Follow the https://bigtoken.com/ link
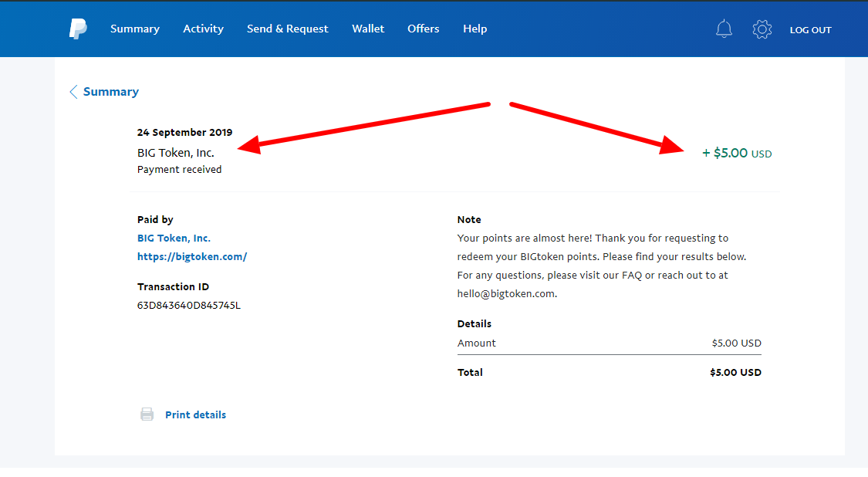868x477 pixels. 192,256
